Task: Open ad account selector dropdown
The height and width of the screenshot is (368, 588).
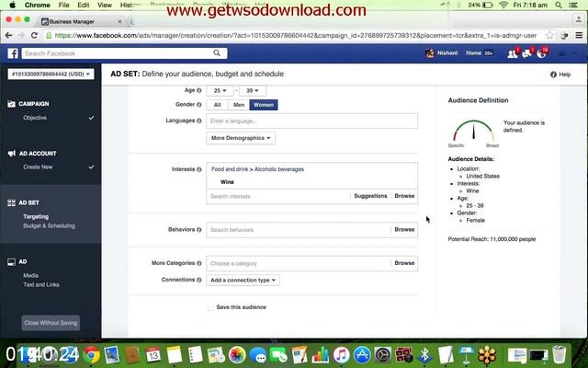Action: coord(51,74)
